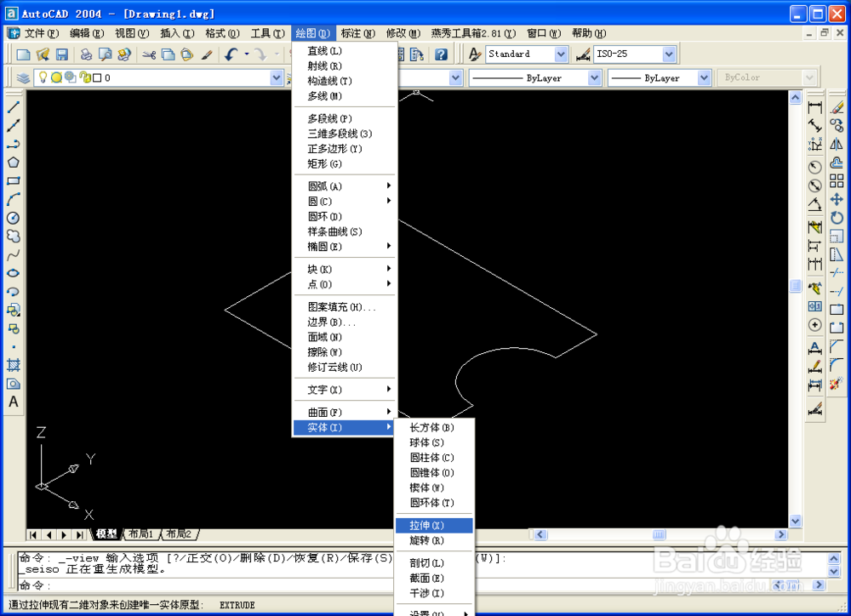Open the layer selection dropdown
The width and height of the screenshot is (851, 616).
(x=276, y=77)
